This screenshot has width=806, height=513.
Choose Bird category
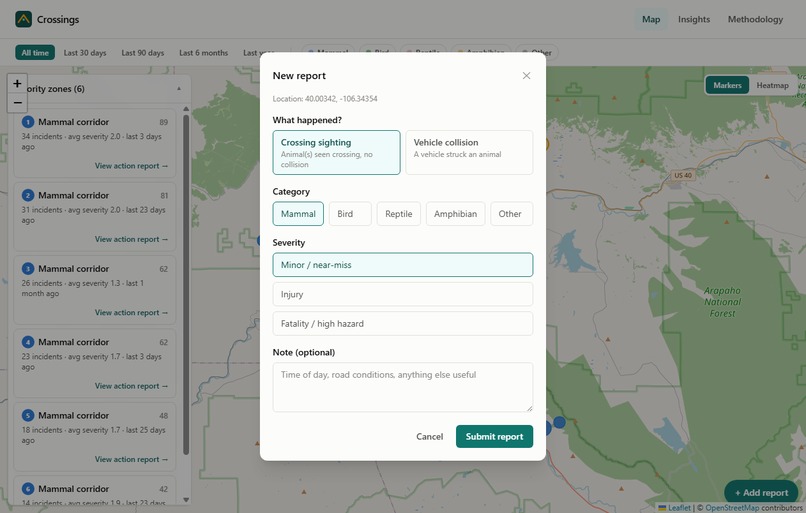pyautogui.click(x=350, y=213)
